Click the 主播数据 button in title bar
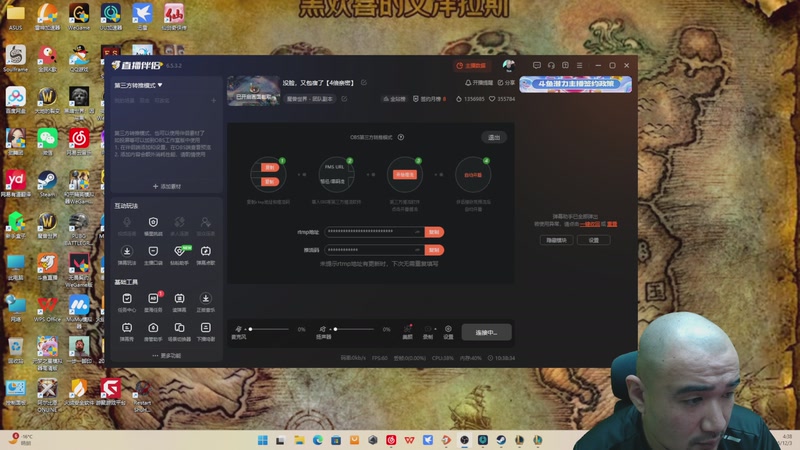800x450 pixels. click(x=471, y=65)
